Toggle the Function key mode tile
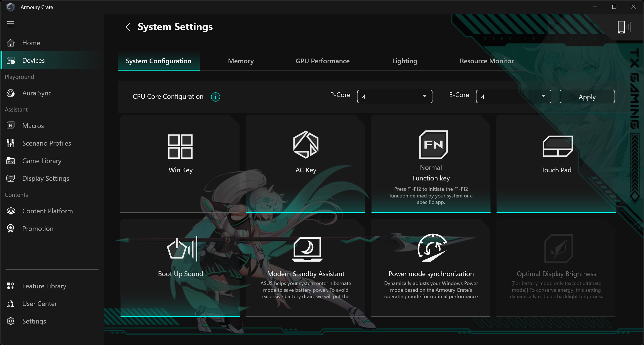Image resolution: width=644 pixels, height=345 pixels. click(431, 164)
